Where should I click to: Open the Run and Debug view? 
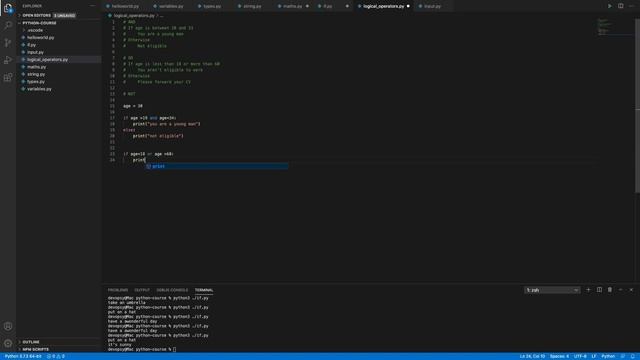click(8, 60)
